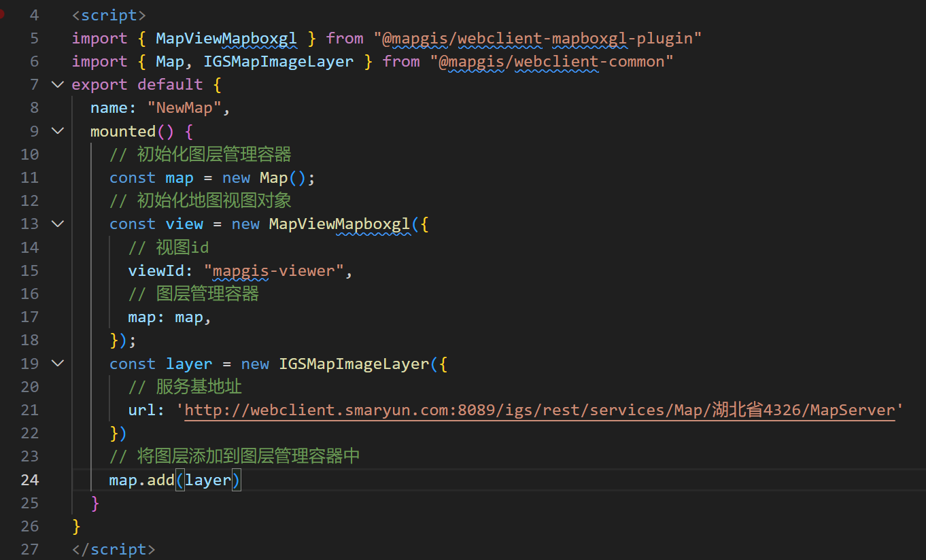Screen dimensions: 926x560
Task: Open the webclient.smaryun.com MapServer URL
Action: pos(540,410)
